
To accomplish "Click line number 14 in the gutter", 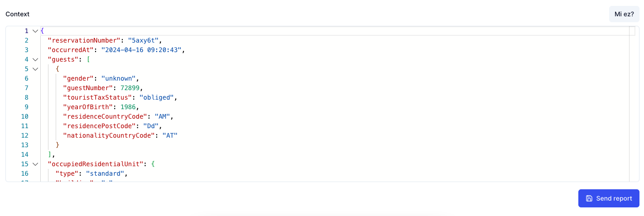I will click(x=24, y=154).
